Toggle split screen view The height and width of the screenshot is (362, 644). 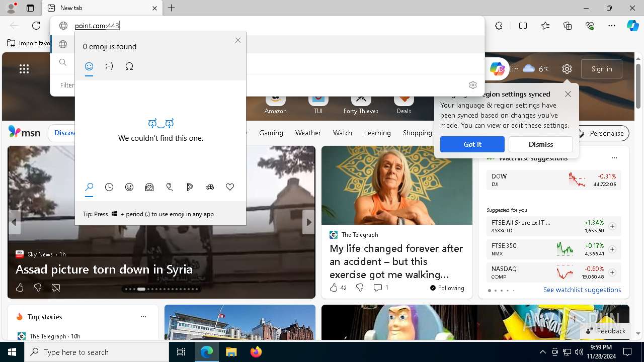(x=523, y=26)
